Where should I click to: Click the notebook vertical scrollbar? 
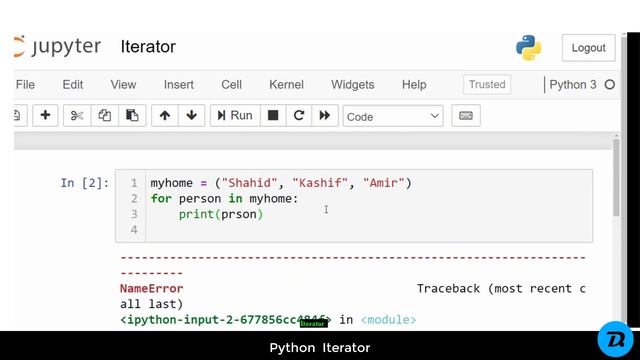coord(616,178)
